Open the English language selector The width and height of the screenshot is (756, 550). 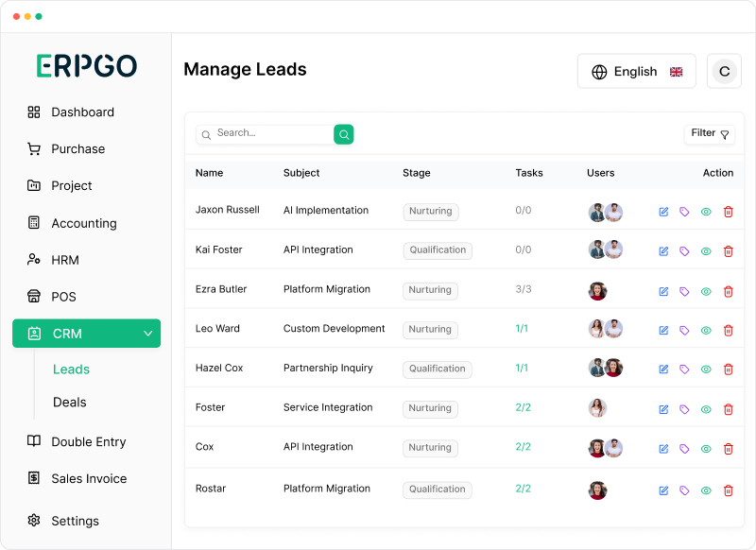pyautogui.click(x=636, y=71)
